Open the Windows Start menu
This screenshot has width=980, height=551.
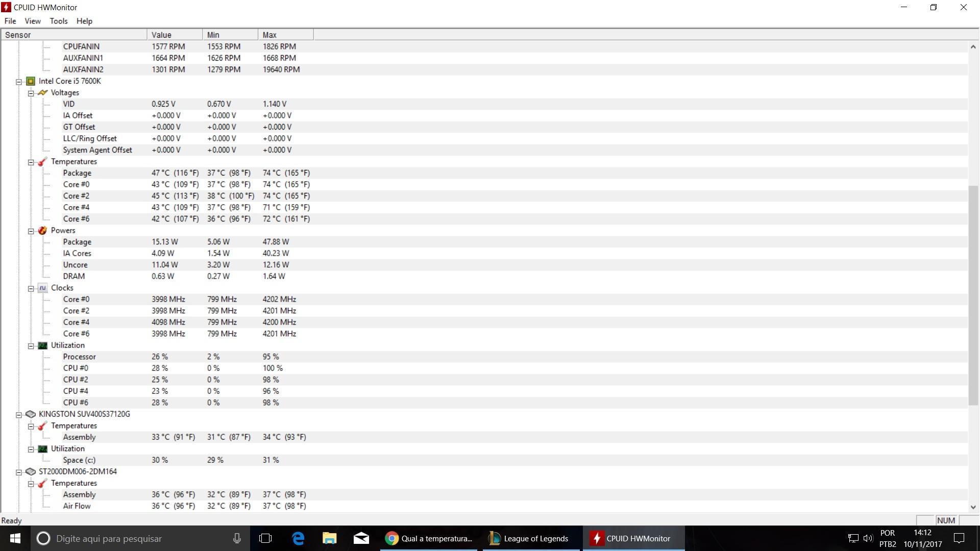coord(15,538)
